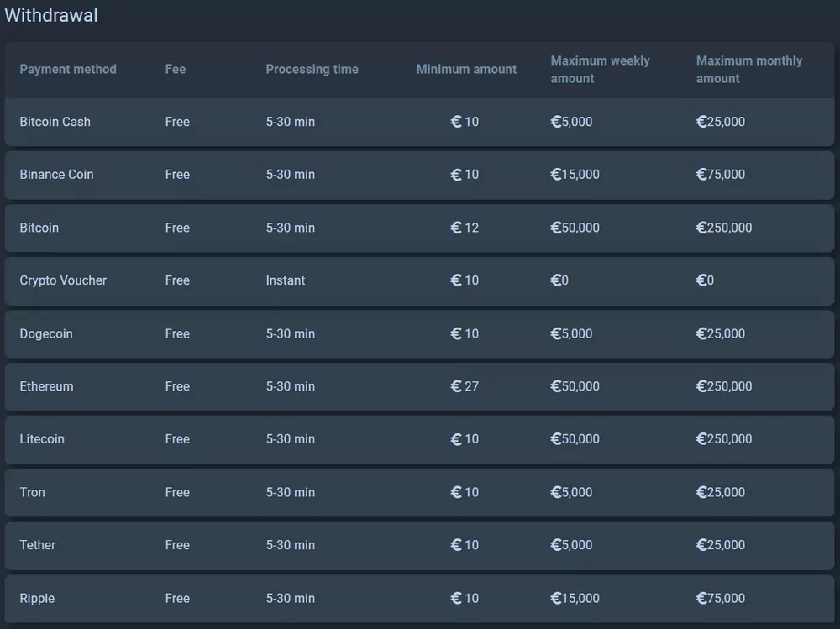Click the Maximum monthly amount header
840x629 pixels.
pyautogui.click(x=748, y=69)
